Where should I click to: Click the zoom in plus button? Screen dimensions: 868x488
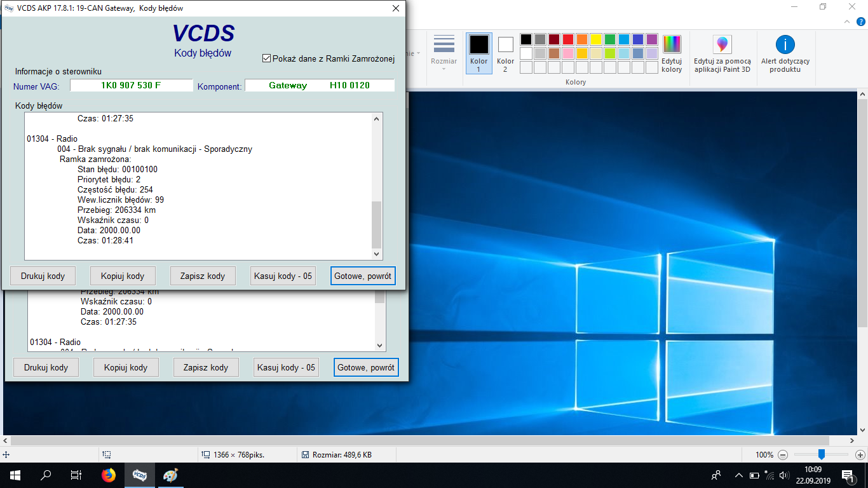click(860, 454)
